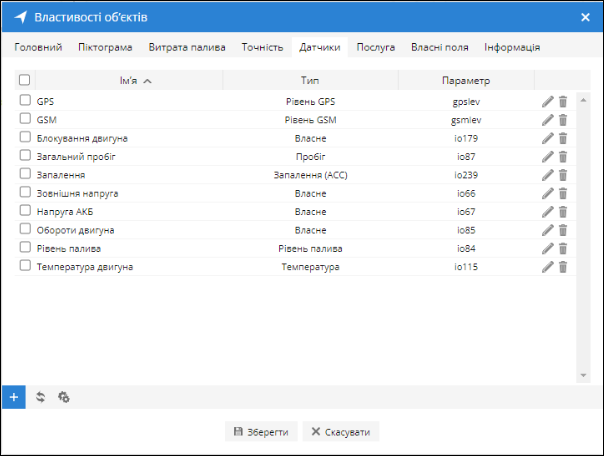
Task: Click the sensor name Рівень палива
Action: 69,248
